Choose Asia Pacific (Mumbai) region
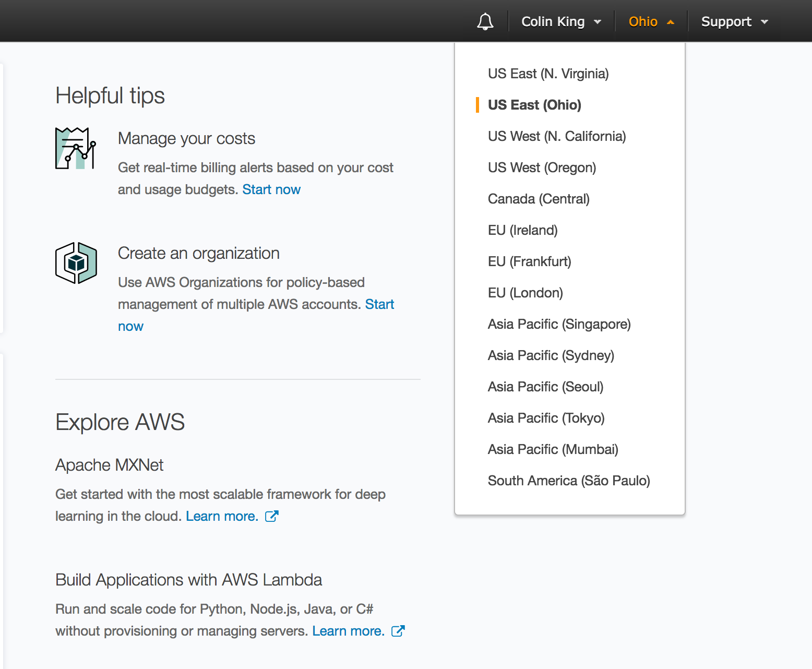 coord(553,449)
